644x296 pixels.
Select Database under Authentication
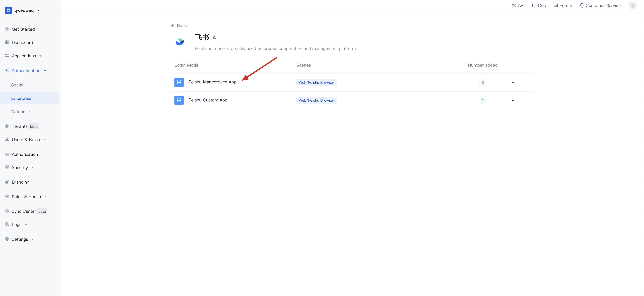(20, 112)
